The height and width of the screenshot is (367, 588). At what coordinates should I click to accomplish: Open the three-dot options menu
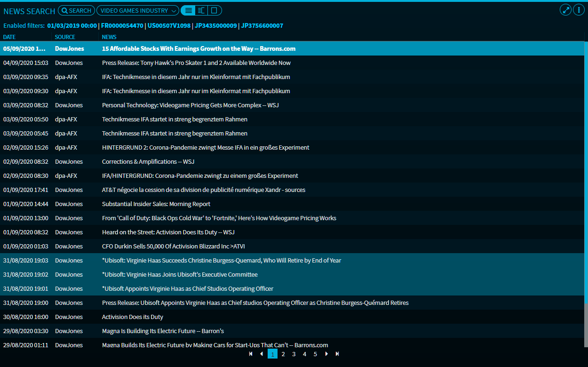pos(578,10)
